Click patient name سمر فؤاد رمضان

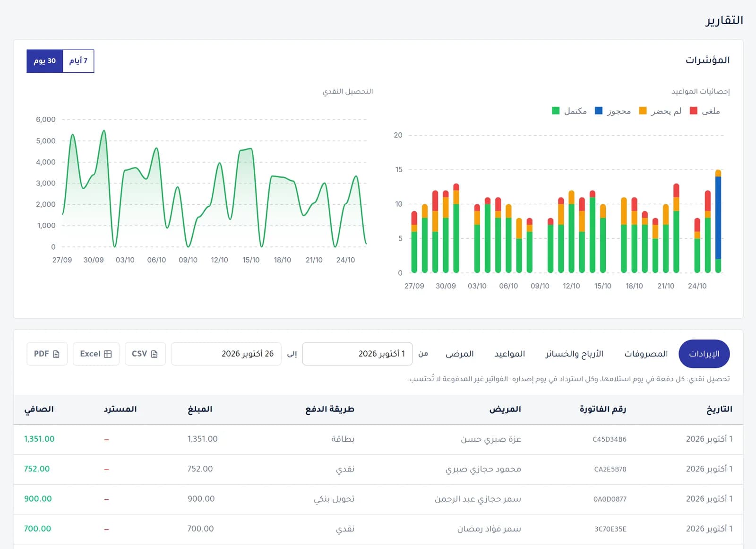click(489, 529)
